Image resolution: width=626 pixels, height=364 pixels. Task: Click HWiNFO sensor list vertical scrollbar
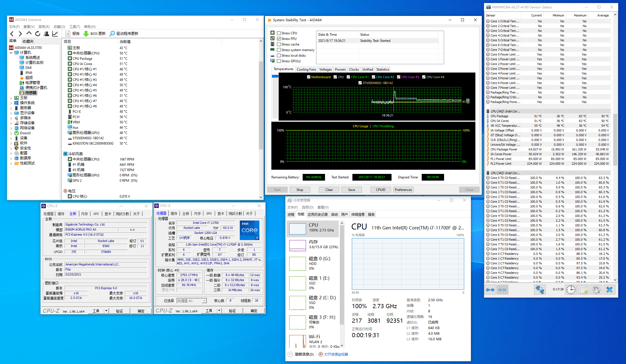[x=615, y=140]
